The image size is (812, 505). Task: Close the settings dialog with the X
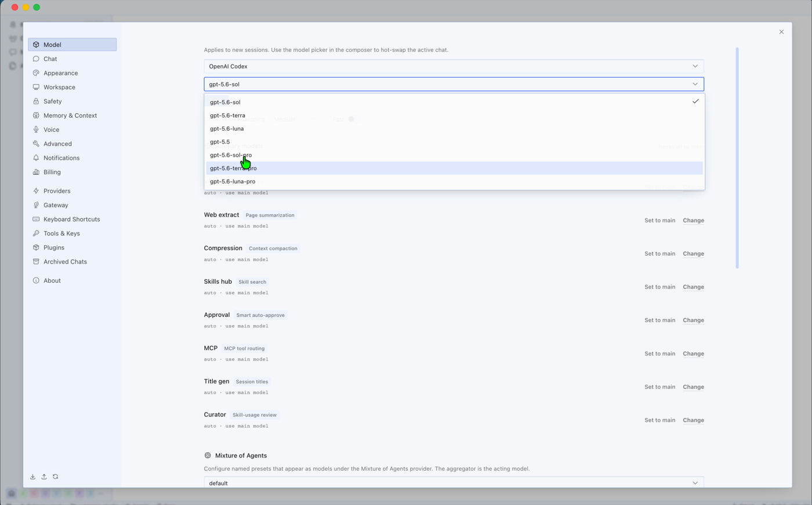(x=781, y=32)
